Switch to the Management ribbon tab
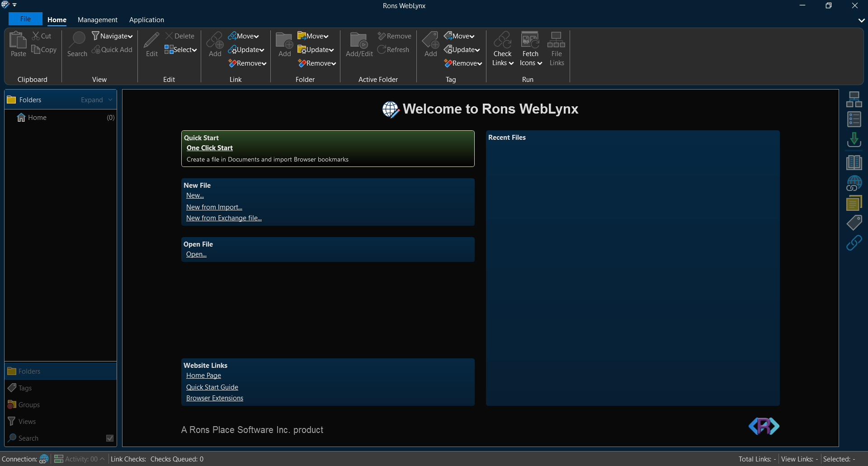Viewport: 868px width, 466px height. [98, 20]
